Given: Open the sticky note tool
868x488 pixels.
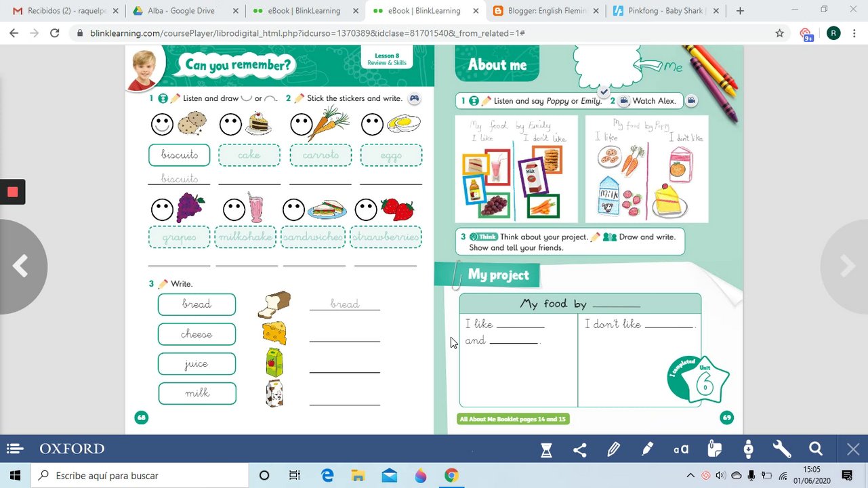Looking at the screenshot, I should point(714,449).
